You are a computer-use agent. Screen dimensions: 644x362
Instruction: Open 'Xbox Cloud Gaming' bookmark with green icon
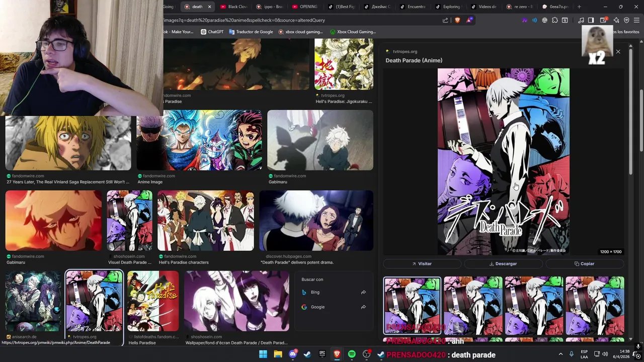353,32
